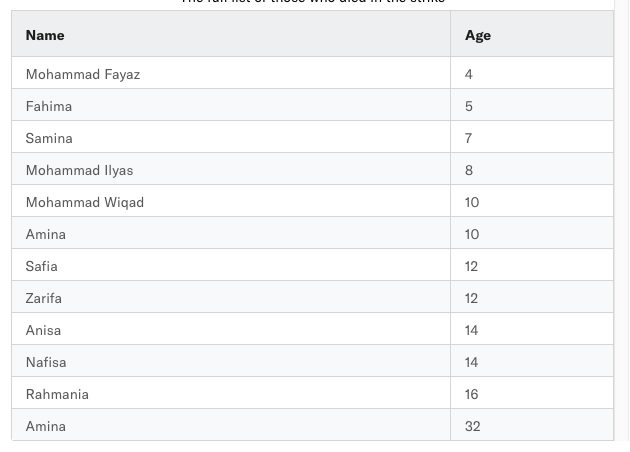Select the Rahmania name cell

coord(231,393)
